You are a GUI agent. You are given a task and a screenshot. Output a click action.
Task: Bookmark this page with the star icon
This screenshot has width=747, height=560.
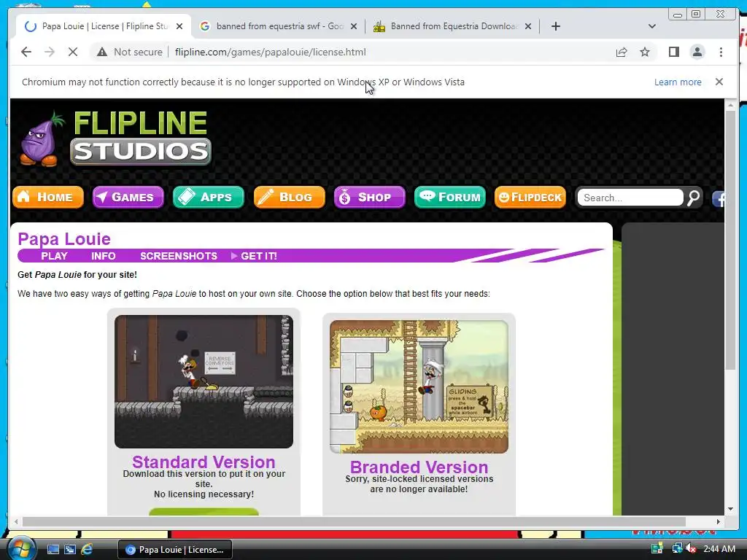pyautogui.click(x=645, y=52)
